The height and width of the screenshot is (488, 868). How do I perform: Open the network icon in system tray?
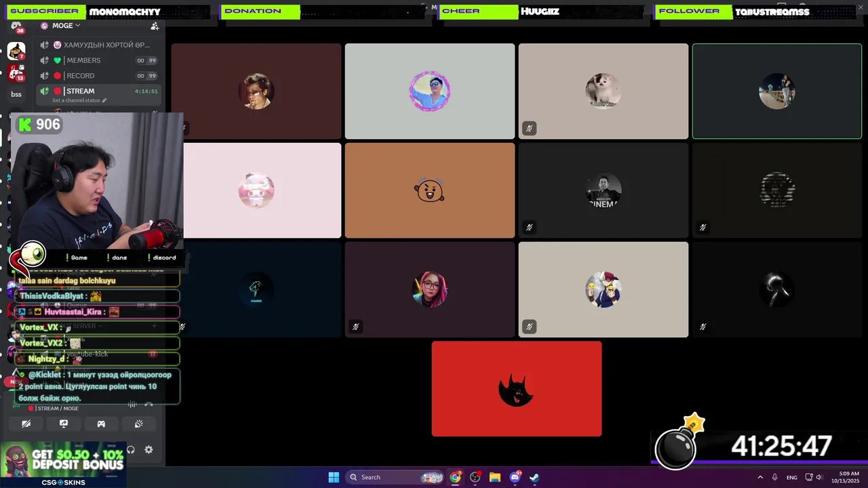pyautogui.click(x=809, y=477)
